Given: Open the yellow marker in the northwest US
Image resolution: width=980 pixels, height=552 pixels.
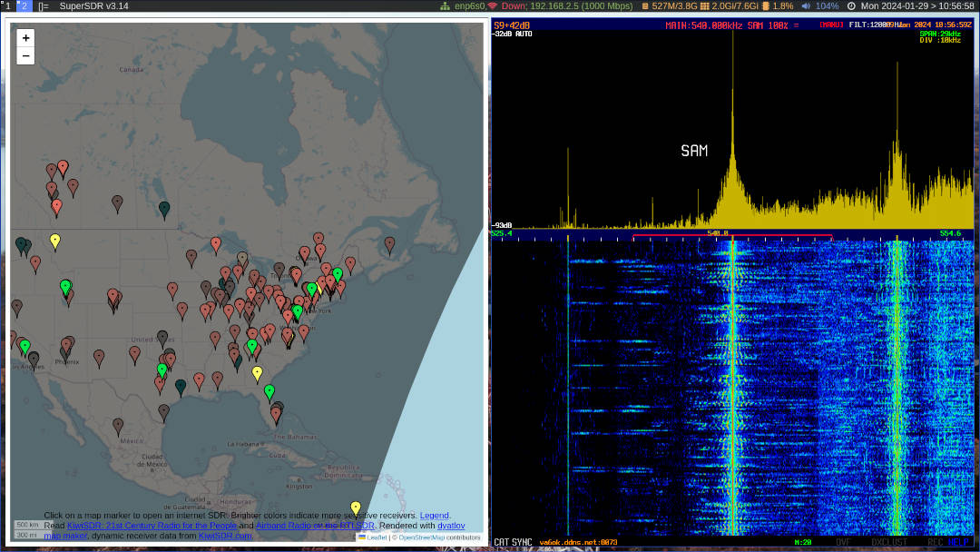Looking at the screenshot, I should click(55, 241).
